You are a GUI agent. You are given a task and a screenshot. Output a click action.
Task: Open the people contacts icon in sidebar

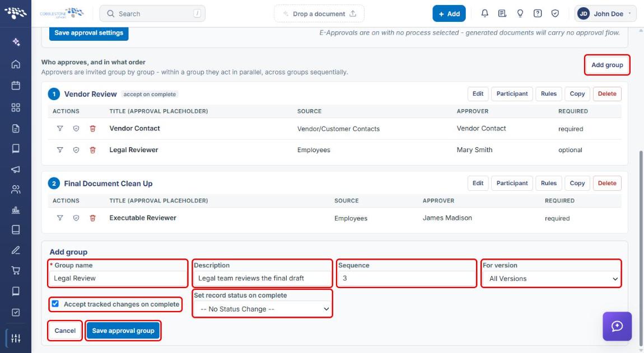(16, 189)
